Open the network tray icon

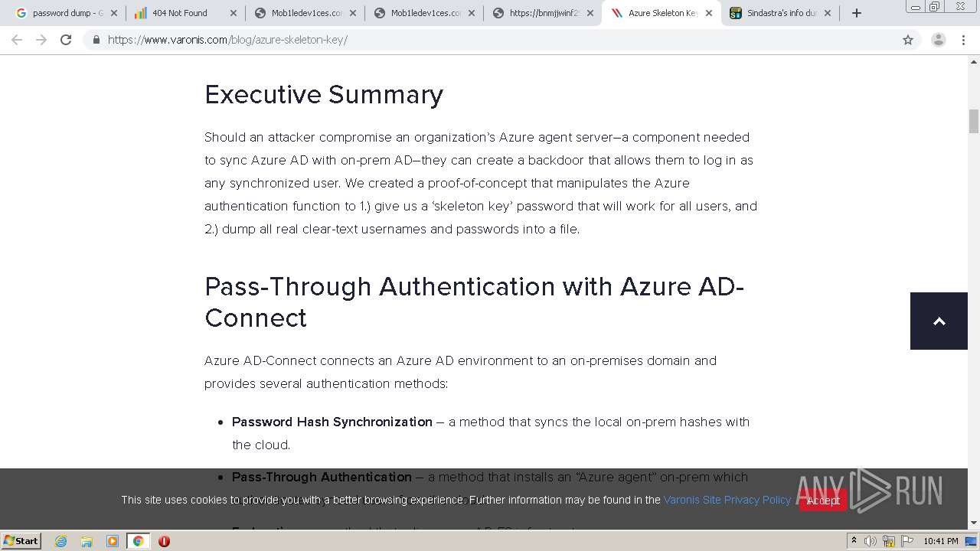(889, 541)
